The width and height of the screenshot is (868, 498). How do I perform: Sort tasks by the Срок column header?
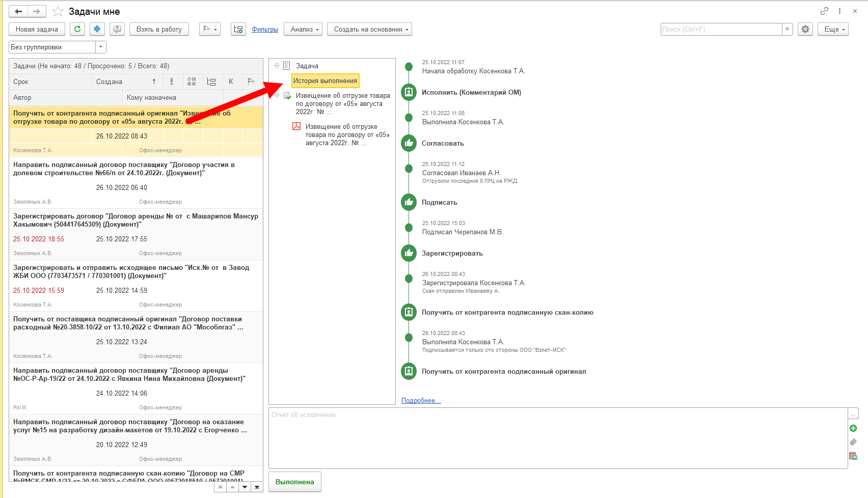pyautogui.click(x=50, y=81)
